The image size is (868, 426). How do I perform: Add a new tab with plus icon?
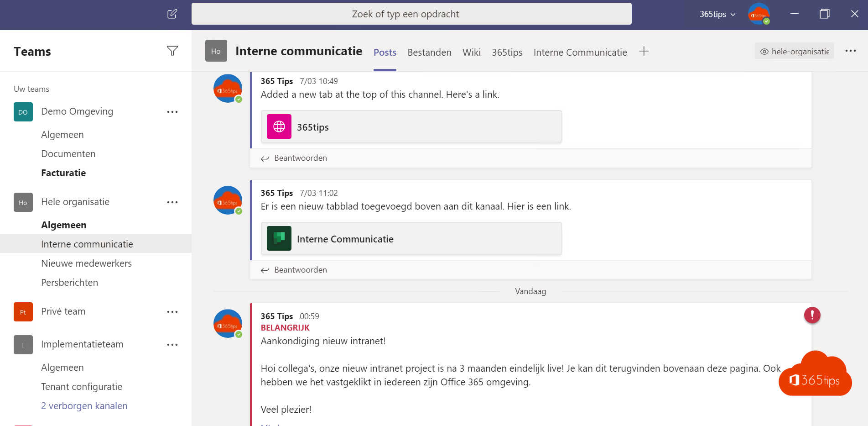point(644,51)
